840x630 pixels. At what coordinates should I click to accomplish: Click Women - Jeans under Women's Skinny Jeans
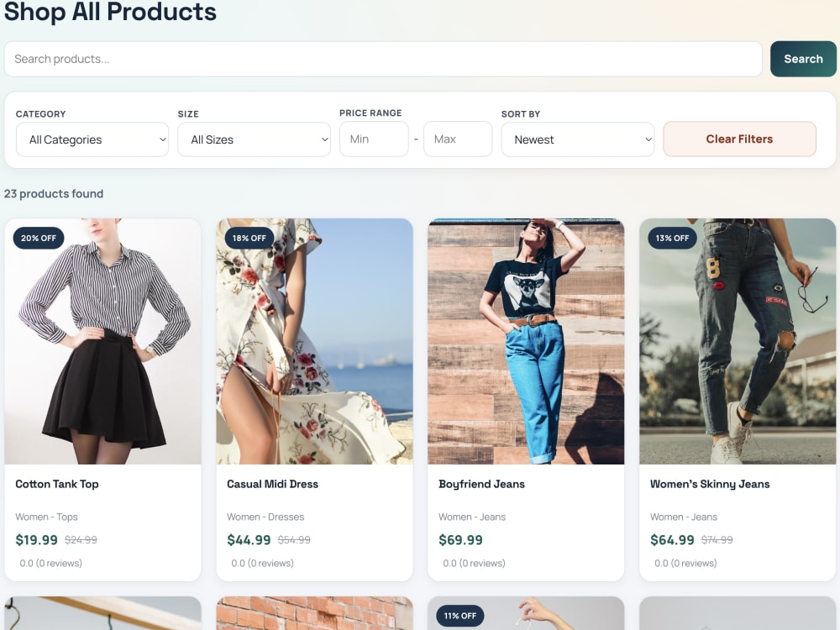coord(684,517)
